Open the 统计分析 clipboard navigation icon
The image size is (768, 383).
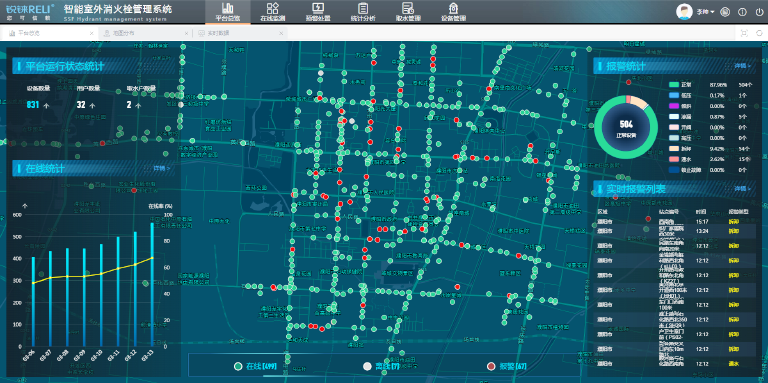[x=363, y=8]
